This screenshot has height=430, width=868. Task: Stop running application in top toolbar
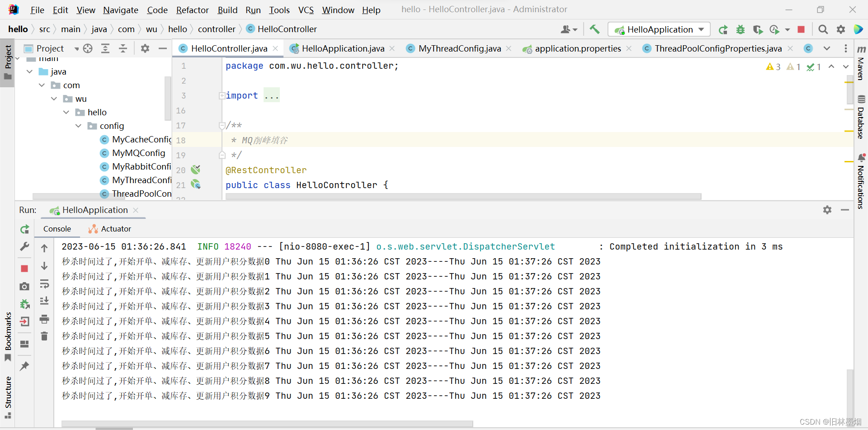[x=801, y=29]
